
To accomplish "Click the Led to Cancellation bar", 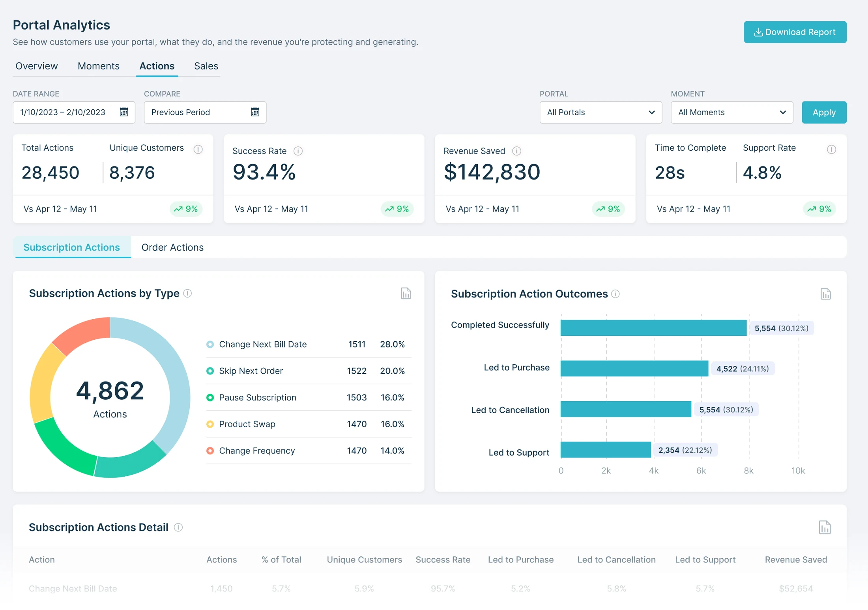I will (626, 409).
